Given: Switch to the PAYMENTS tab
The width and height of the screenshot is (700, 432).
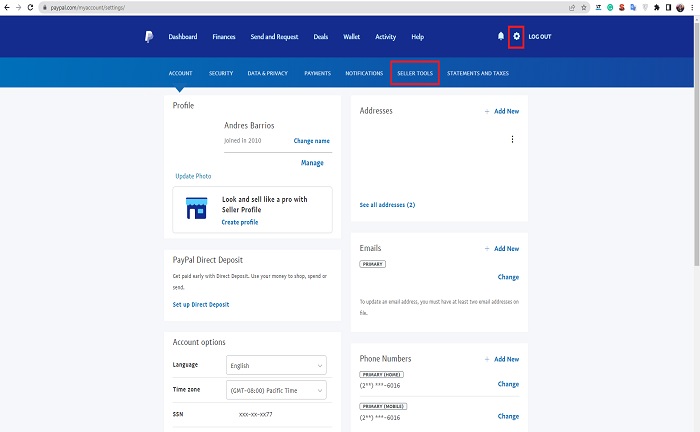Looking at the screenshot, I should [317, 73].
